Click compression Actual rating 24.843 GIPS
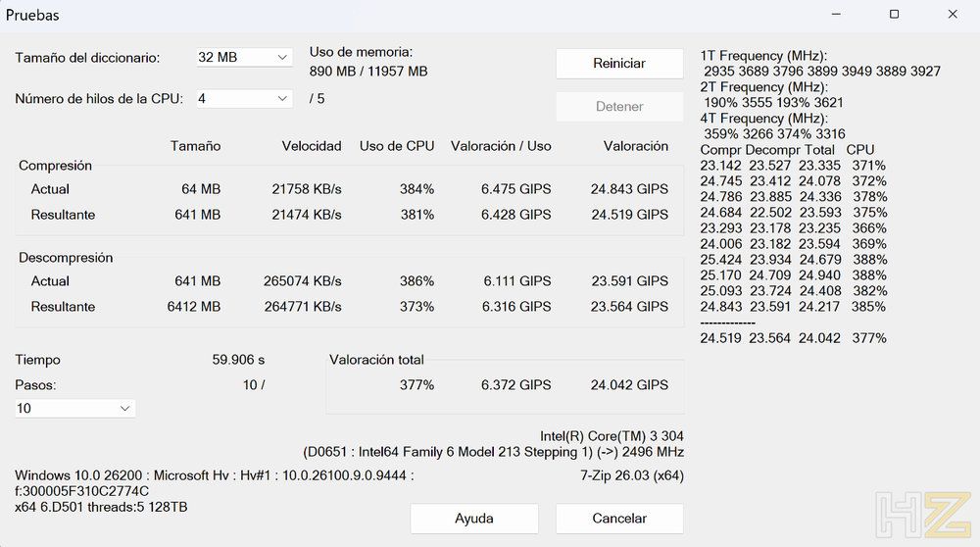Image resolution: width=980 pixels, height=547 pixels. (629, 189)
